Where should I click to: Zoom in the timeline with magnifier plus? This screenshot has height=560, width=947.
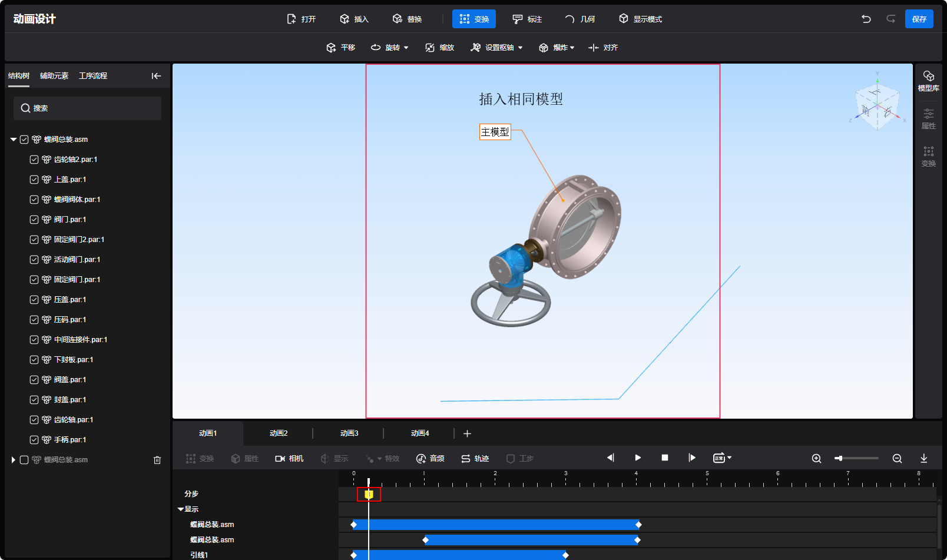click(x=816, y=459)
